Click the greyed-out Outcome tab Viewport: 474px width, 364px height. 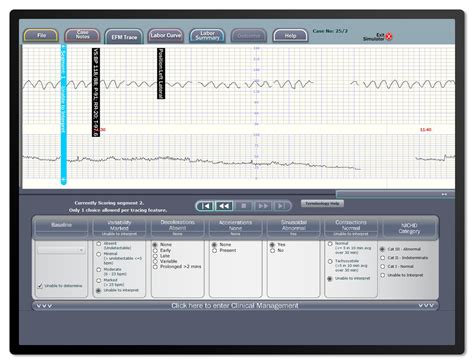(x=249, y=36)
